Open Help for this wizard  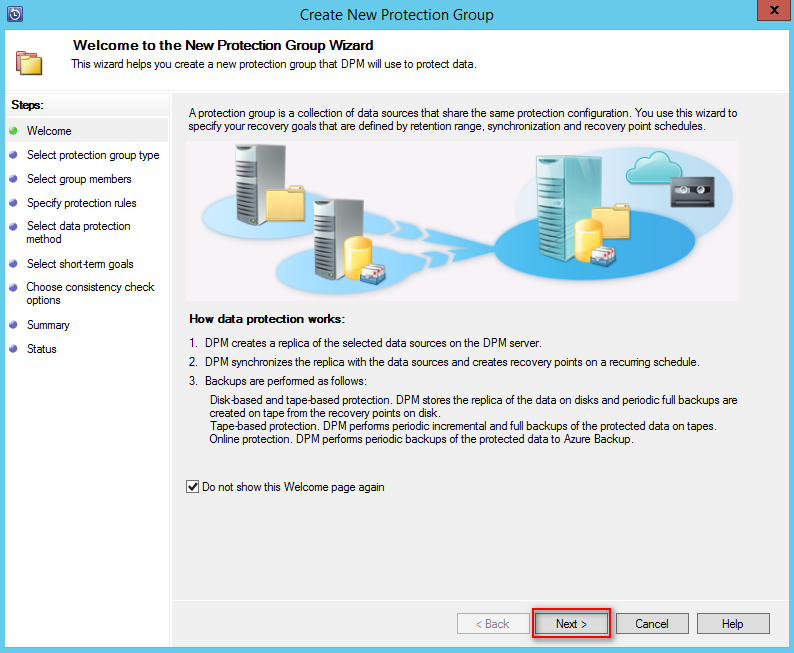point(733,624)
